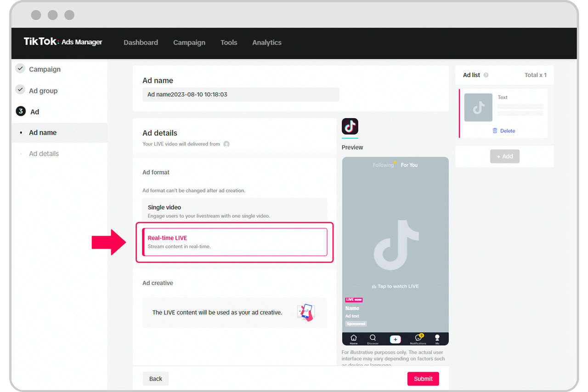Tap the Notifications icon in preview
Image resolution: width=588 pixels, height=392 pixels.
tap(418, 339)
